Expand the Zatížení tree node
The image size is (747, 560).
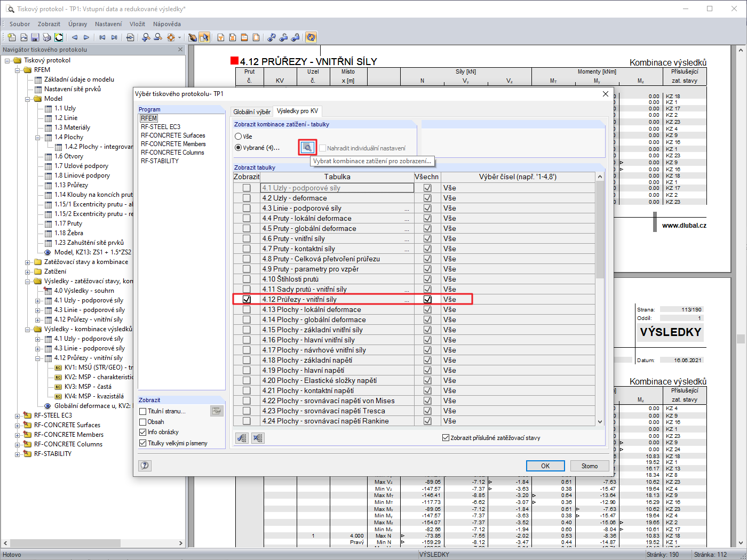28,272
